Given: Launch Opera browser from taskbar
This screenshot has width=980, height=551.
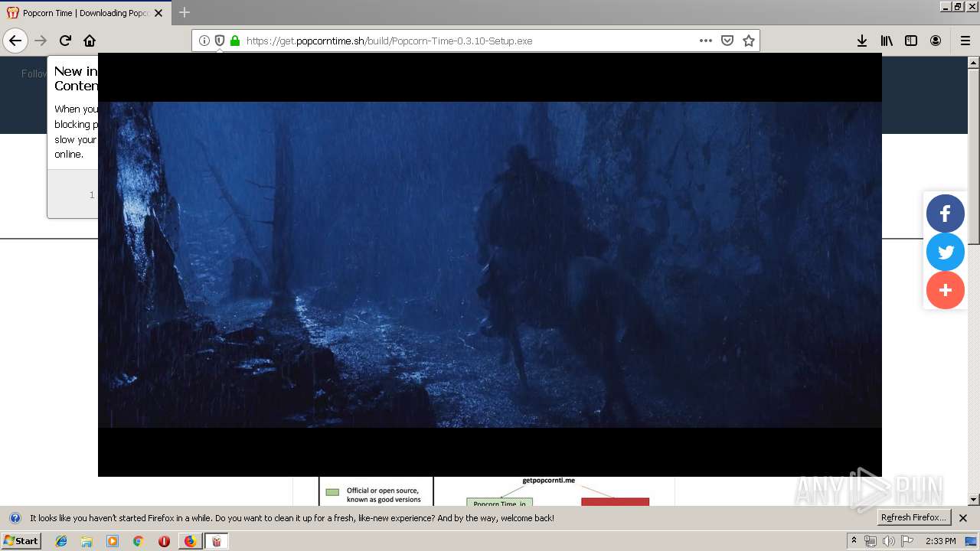Looking at the screenshot, I should pos(164,541).
